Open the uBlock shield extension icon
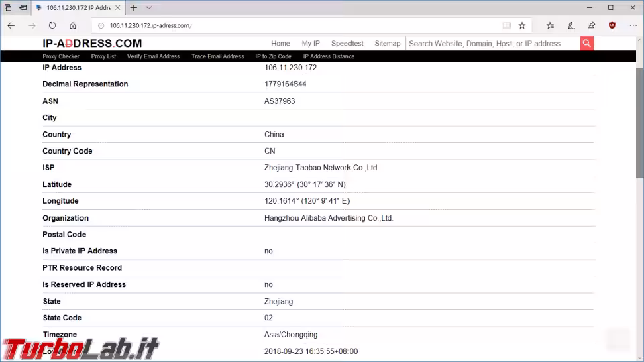644x362 pixels. point(612,25)
